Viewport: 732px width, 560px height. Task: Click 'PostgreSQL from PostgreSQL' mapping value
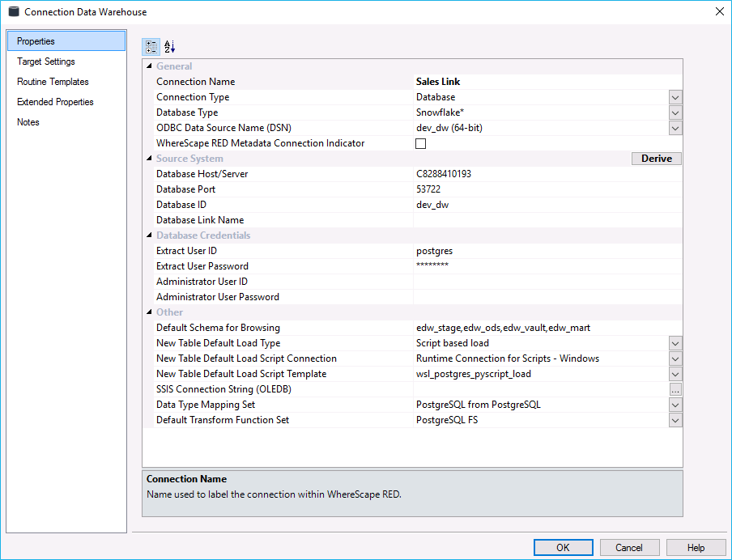[x=478, y=405]
